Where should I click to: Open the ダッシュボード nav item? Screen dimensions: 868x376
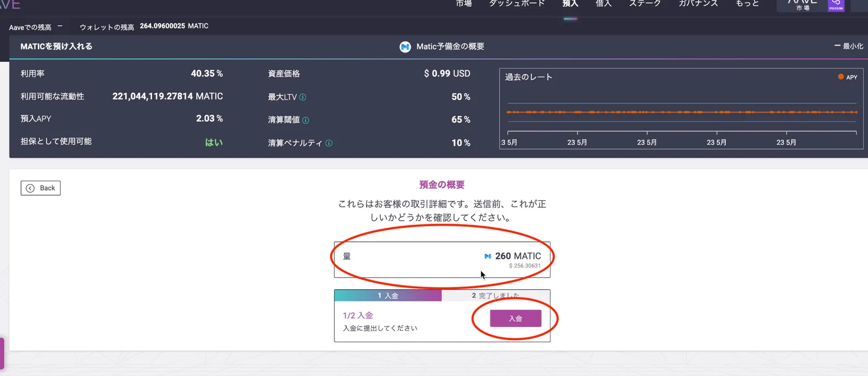pyautogui.click(x=516, y=3)
